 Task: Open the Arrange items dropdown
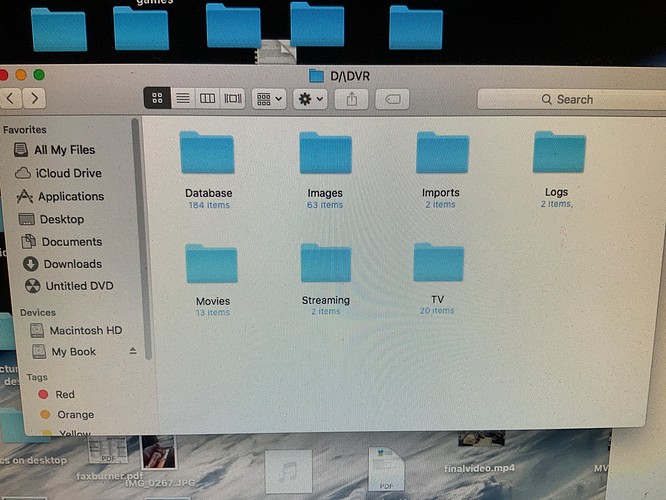pos(269,99)
